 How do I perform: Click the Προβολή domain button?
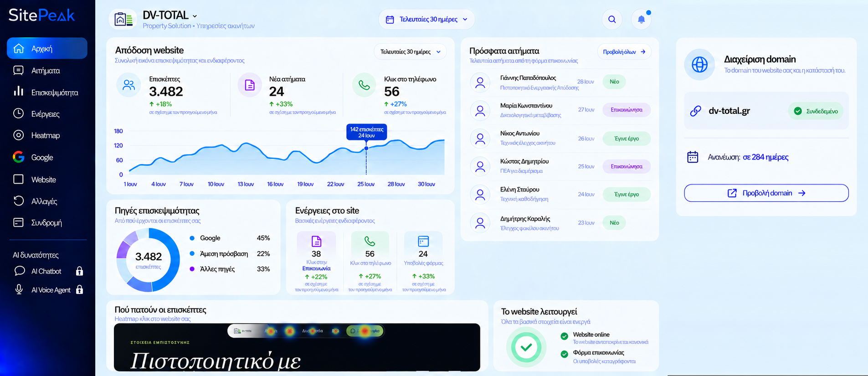(x=766, y=193)
